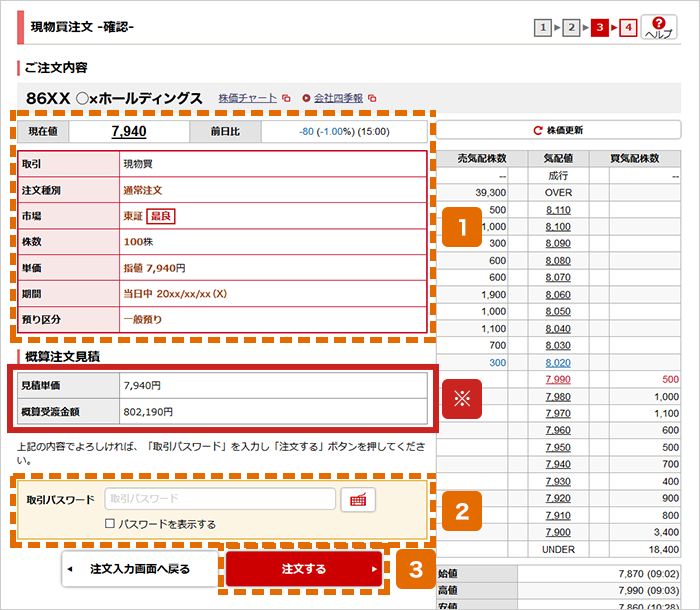Click the OVER row label
700x610 pixels.
[x=558, y=192]
